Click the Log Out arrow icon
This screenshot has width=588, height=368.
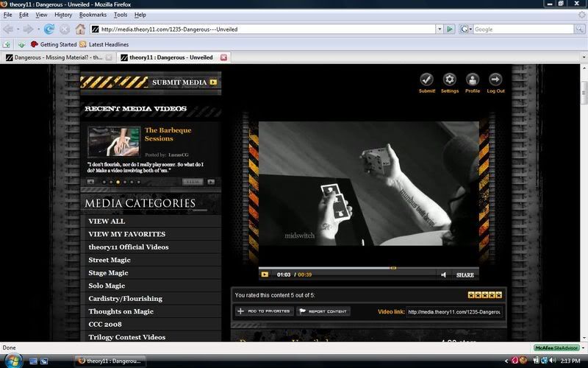tap(495, 79)
